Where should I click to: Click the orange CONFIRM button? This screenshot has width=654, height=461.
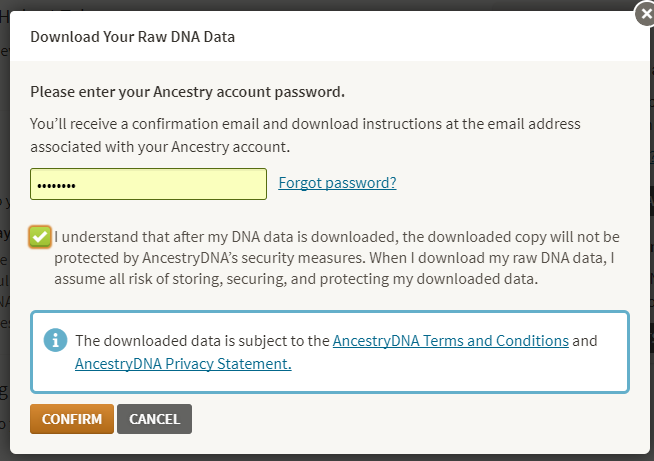[72, 419]
